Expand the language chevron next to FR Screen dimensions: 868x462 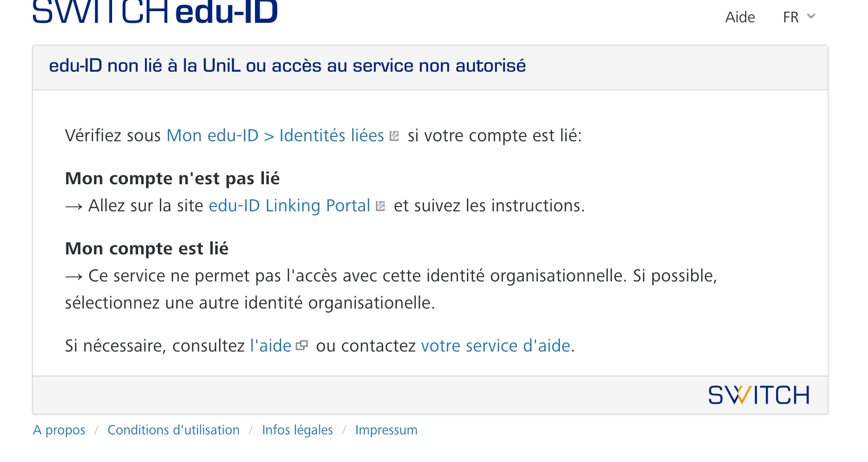pyautogui.click(x=811, y=16)
